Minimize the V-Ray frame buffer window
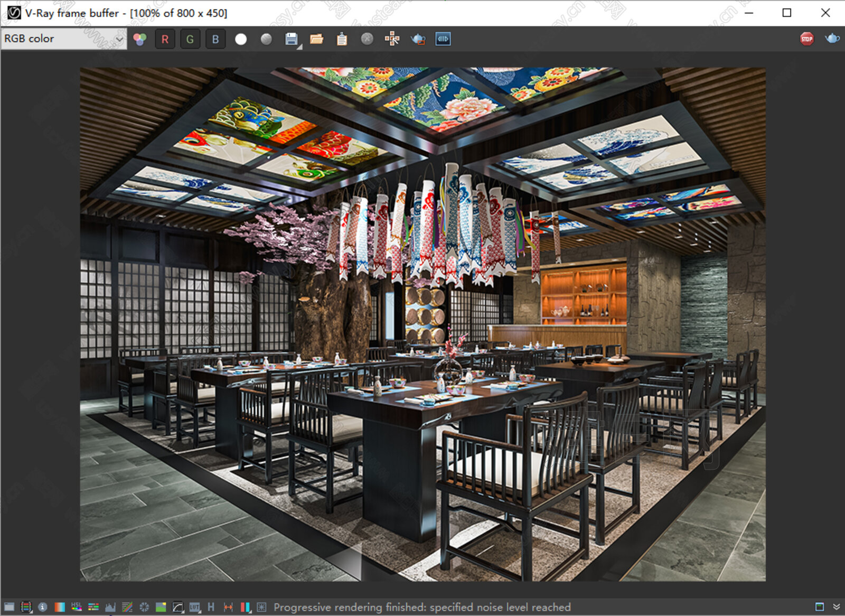Viewport: 845px width, 616px height. click(x=749, y=13)
